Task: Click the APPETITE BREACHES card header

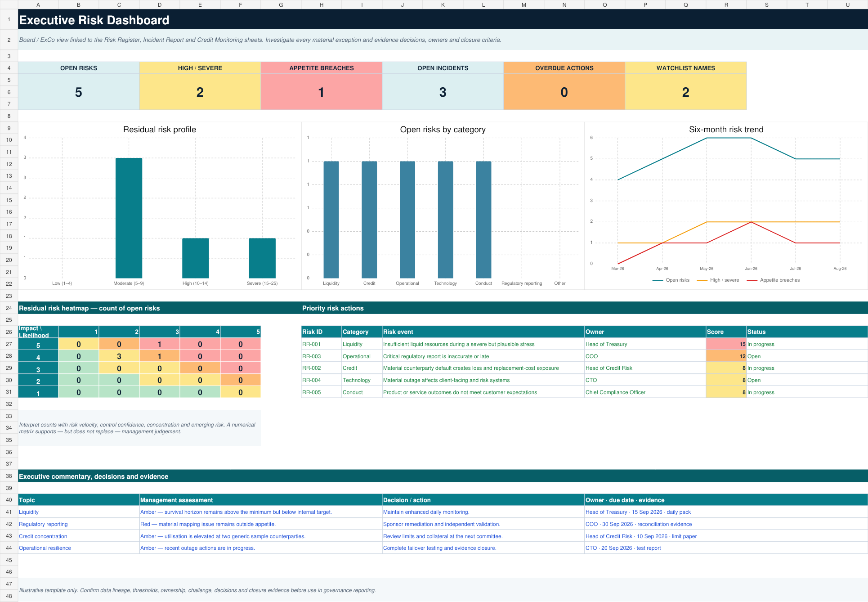Action: pyautogui.click(x=322, y=68)
